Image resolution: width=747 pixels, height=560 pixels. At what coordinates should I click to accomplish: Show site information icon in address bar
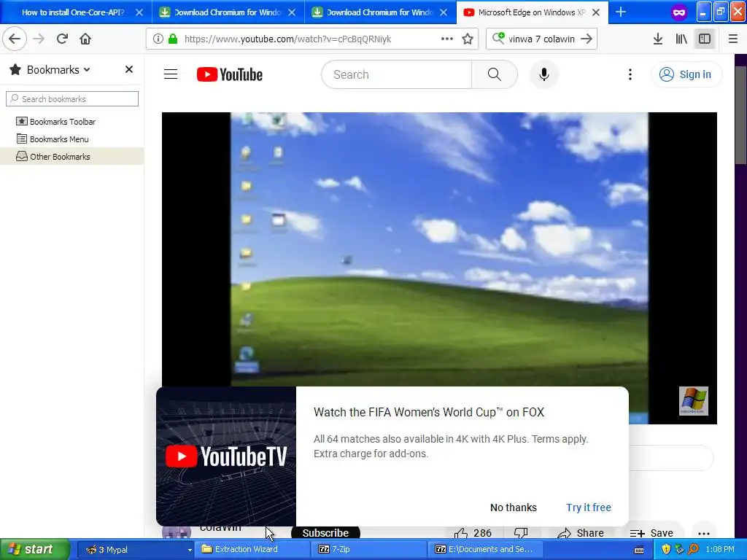[x=158, y=39]
